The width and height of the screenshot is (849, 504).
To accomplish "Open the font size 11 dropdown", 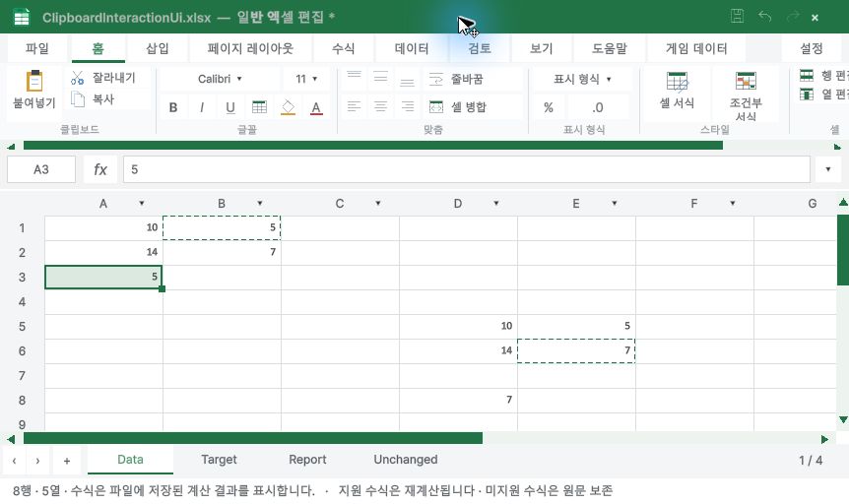I will click(x=306, y=79).
